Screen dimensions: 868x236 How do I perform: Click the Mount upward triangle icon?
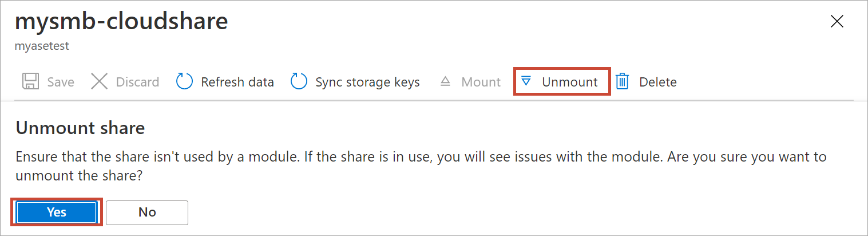click(445, 82)
